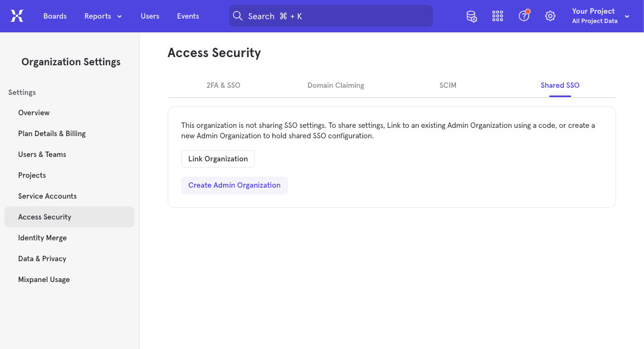
Task: Switch to the 2FA & SSO tab
Action: [223, 85]
